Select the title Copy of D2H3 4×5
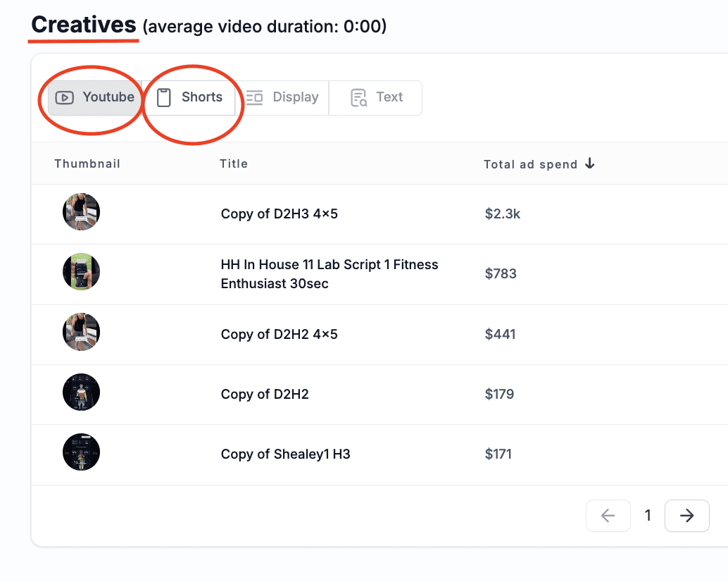 coord(279,213)
